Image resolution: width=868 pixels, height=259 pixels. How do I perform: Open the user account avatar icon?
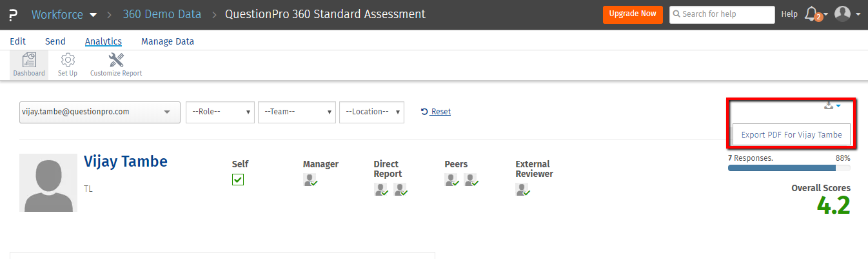pyautogui.click(x=842, y=14)
